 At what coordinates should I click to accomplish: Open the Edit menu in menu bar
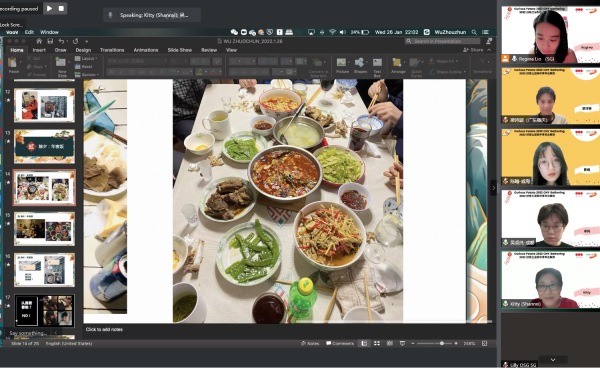coord(29,32)
